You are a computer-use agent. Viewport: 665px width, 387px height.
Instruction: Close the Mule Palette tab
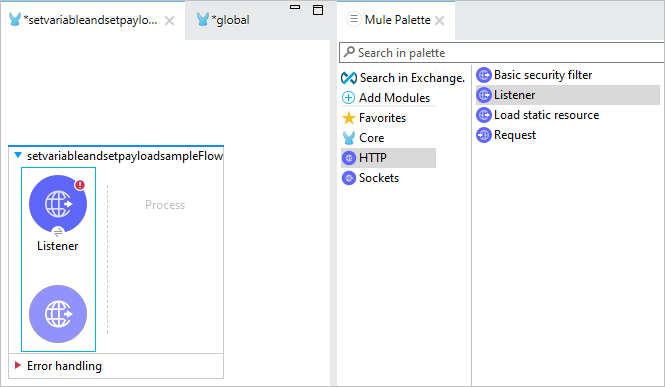(x=440, y=20)
